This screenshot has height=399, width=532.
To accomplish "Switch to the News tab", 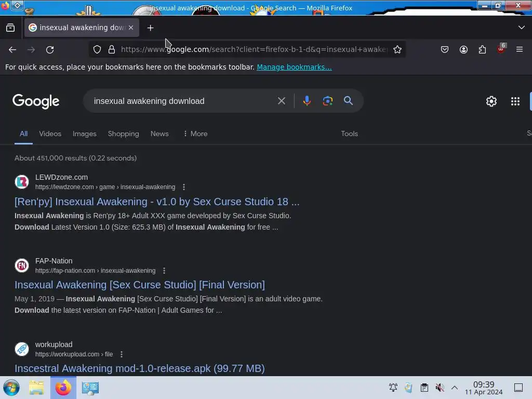I will pyautogui.click(x=159, y=134).
